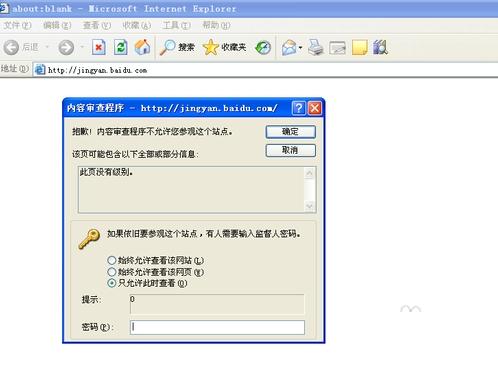This screenshot has height=372, width=498.
Task: Open the 收藏夹 favorites star button
Action: point(224,47)
